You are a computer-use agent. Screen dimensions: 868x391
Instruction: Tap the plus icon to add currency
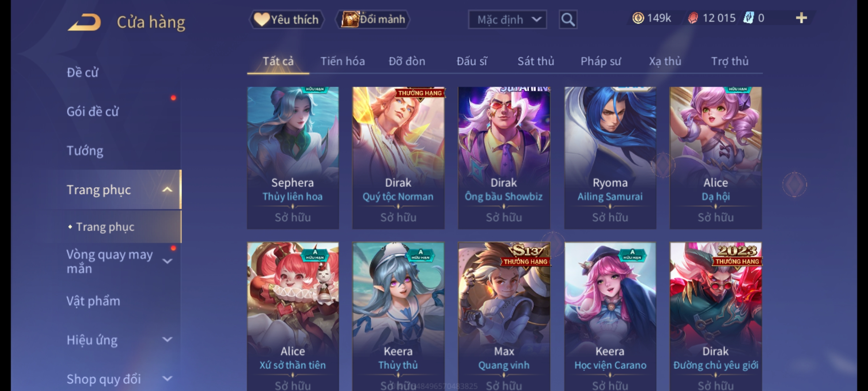(801, 18)
